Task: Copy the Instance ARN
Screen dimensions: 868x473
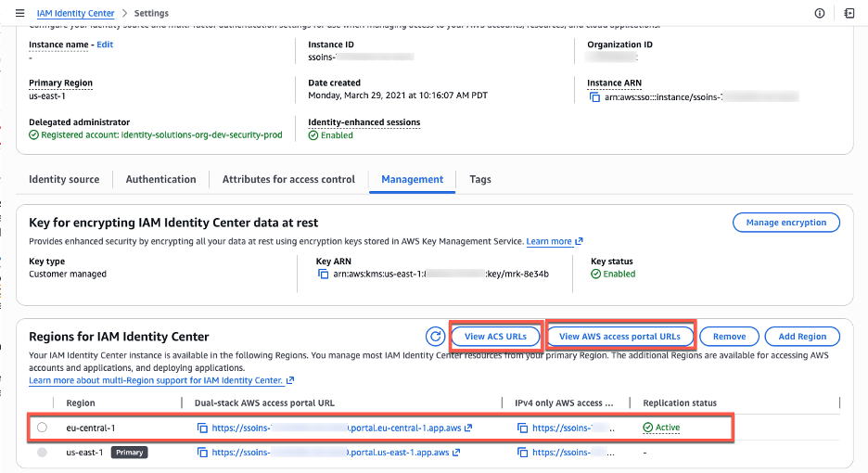Action: [594, 97]
